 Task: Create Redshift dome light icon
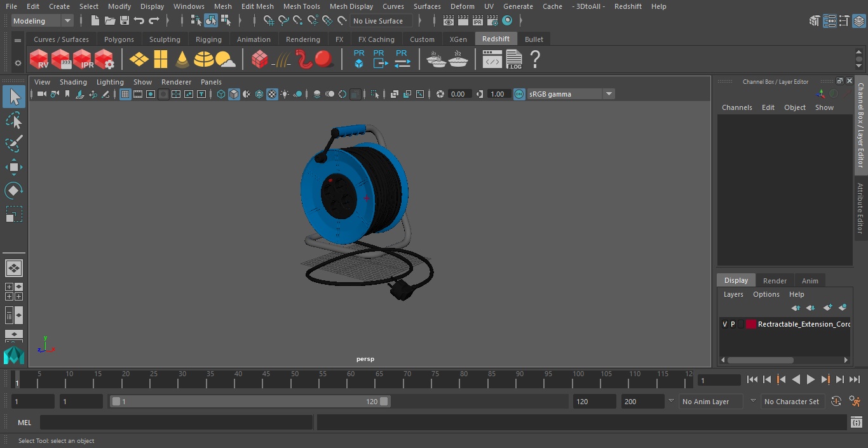(204, 60)
